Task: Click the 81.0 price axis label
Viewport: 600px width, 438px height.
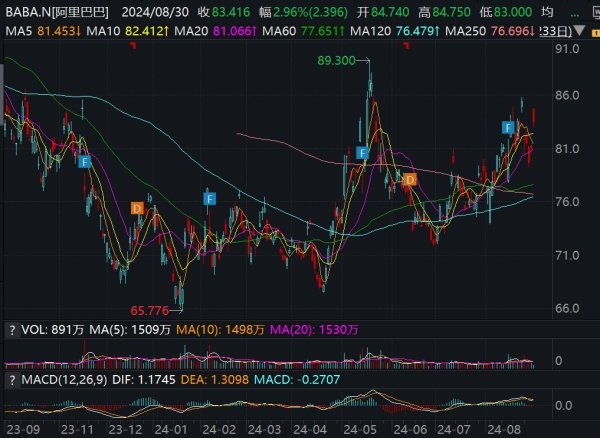Action: pyautogui.click(x=567, y=149)
